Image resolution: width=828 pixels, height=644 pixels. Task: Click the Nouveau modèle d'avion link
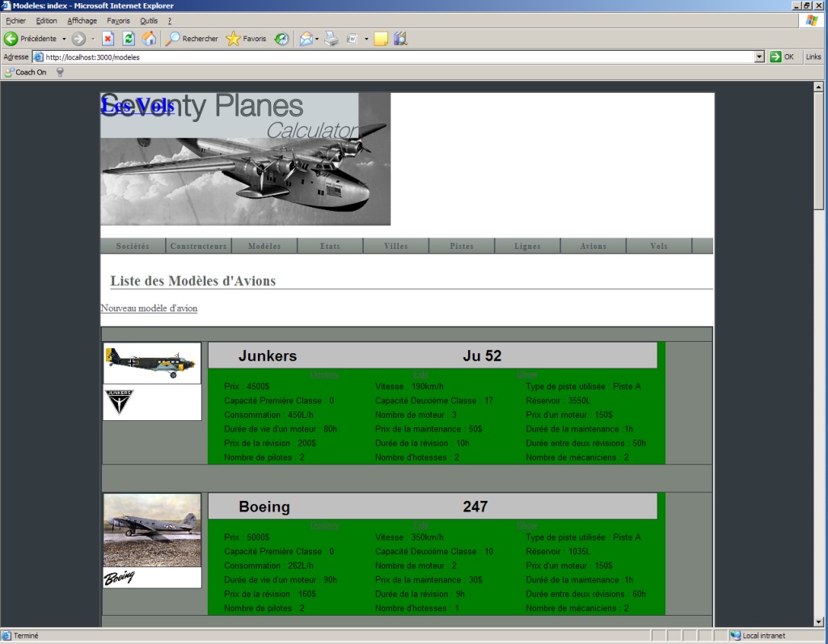[149, 309]
